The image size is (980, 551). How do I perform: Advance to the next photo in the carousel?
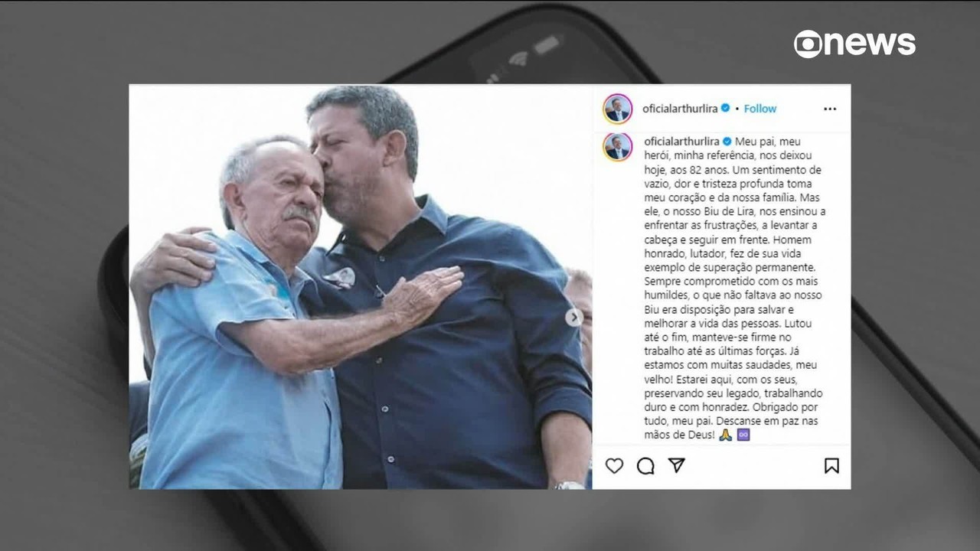[x=573, y=317]
